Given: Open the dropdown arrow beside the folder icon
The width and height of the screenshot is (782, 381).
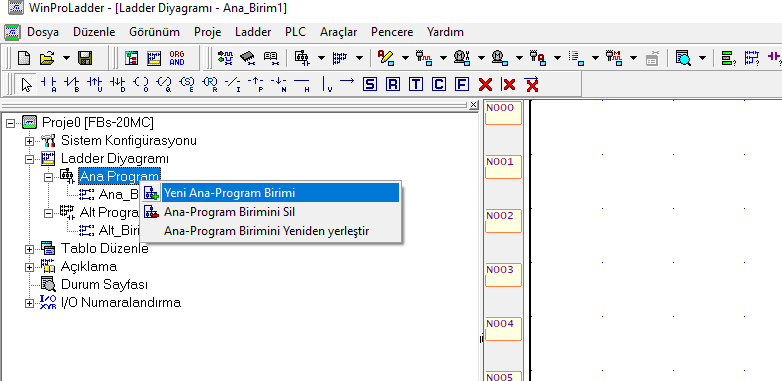Looking at the screenshot, I should click(66, 58).
